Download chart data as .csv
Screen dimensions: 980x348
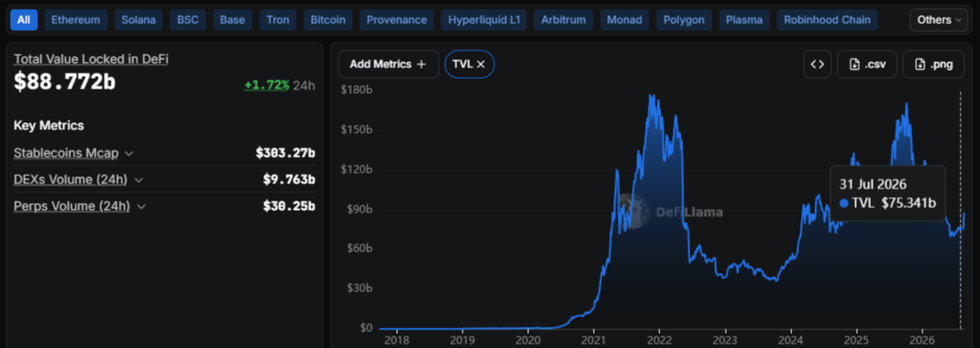click(867, 64)
